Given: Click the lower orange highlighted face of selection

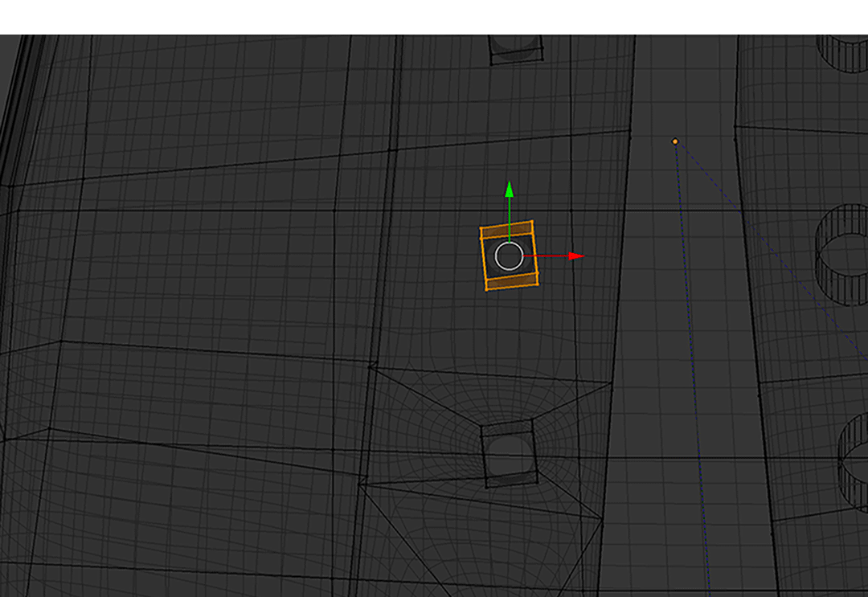Looking at the screenshot, I should [512, 282].
